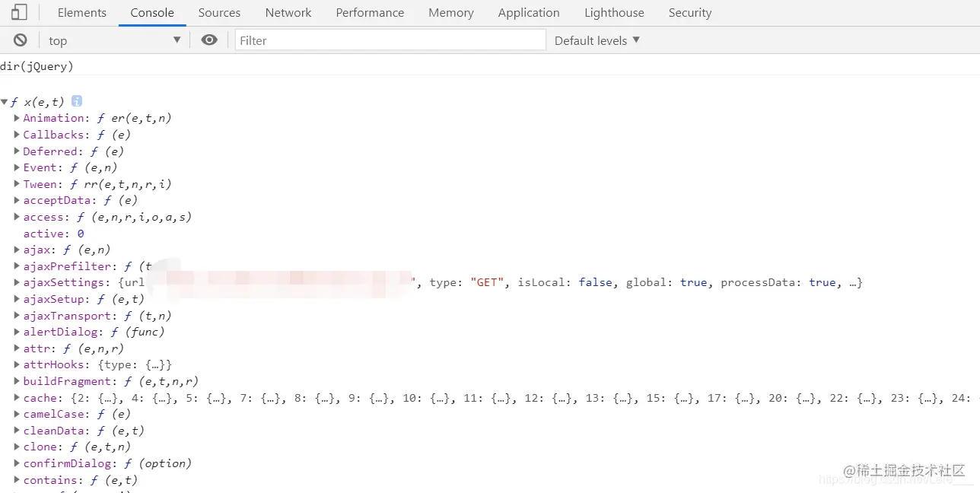Toggle the device toolbar icon
This screenshot has height=493, width=980.
(x=19, y=12)
